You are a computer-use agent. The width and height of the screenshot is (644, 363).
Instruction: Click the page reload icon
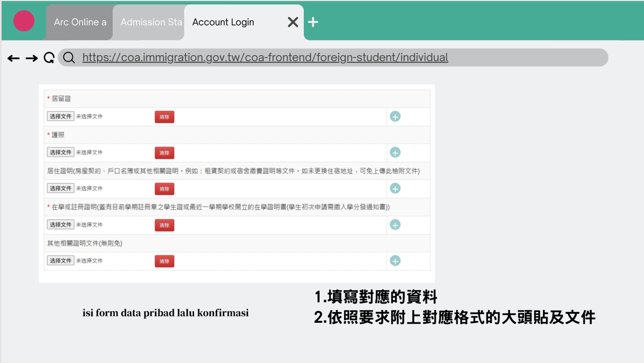(x=49, y=57)
